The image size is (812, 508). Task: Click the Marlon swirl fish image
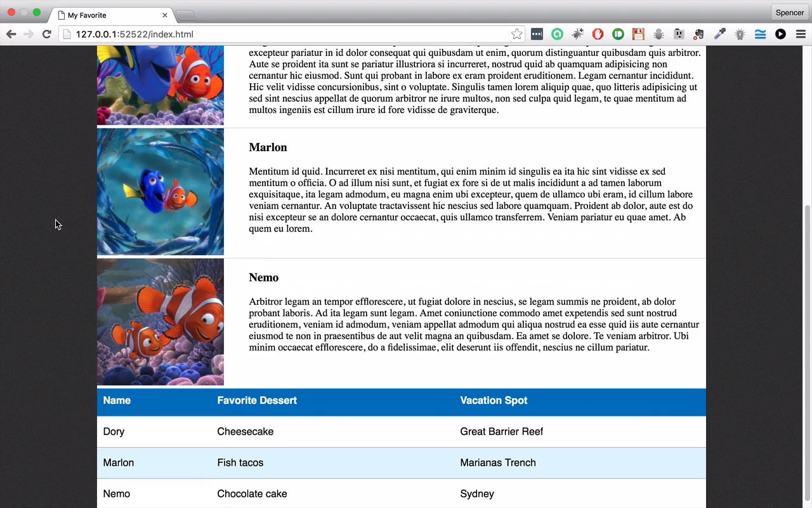160,192
